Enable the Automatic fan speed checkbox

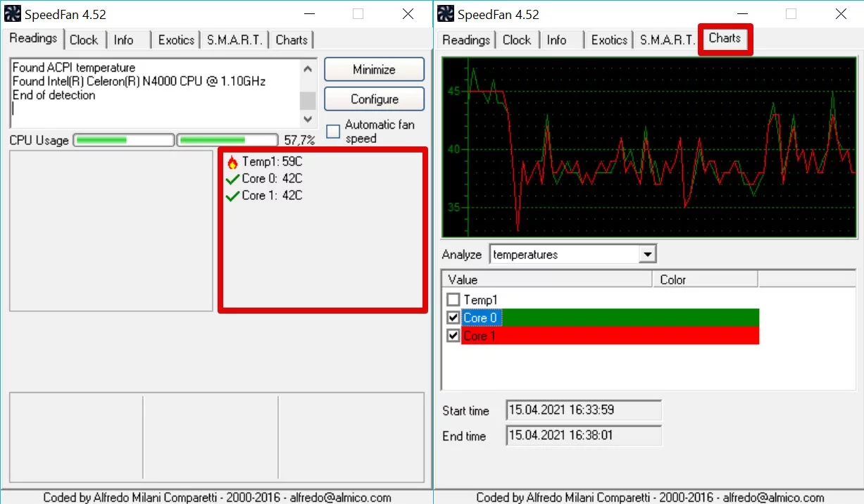pos(333,132)
